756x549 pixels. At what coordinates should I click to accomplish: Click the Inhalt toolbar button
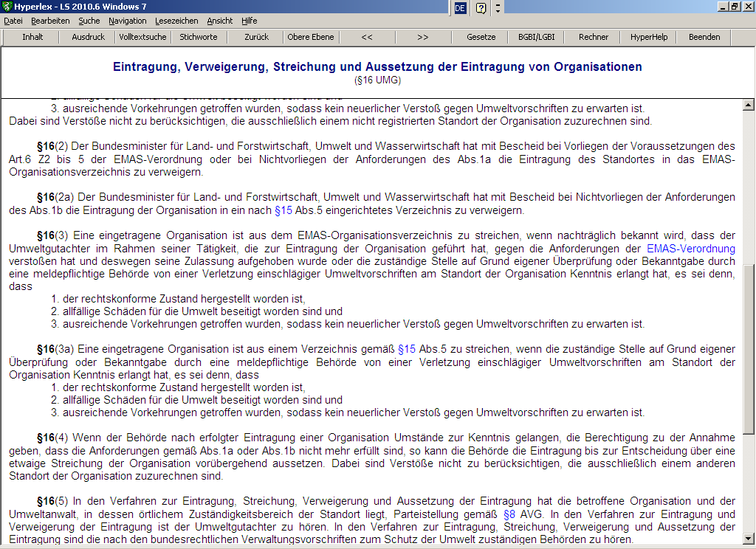[32, 37]
